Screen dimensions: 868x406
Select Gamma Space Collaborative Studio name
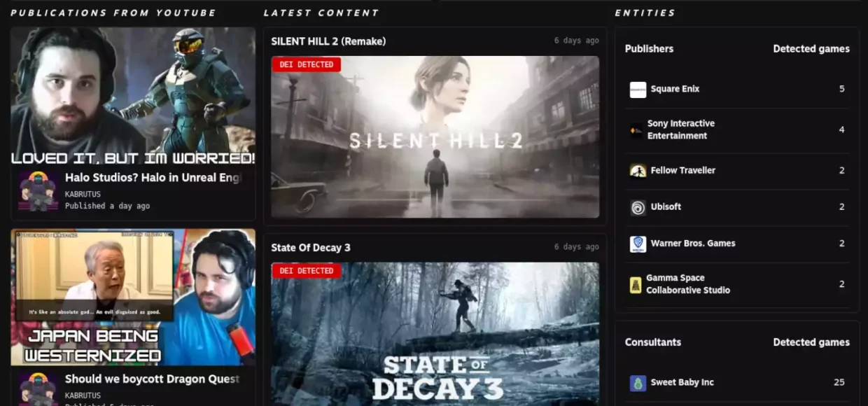(688, 283)
